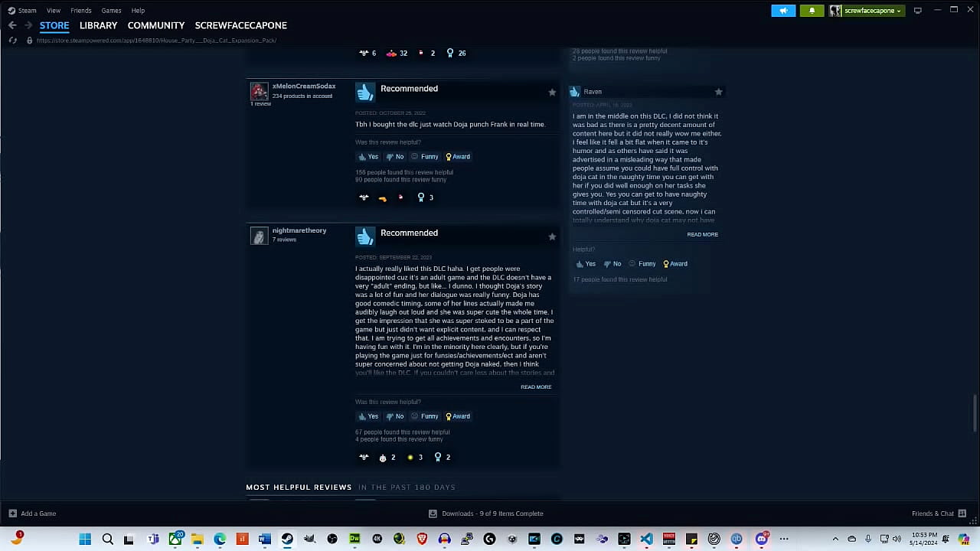980x551 pixels.
Task: Vote No on nightmaretheory's review
Action: coord(395,416)
